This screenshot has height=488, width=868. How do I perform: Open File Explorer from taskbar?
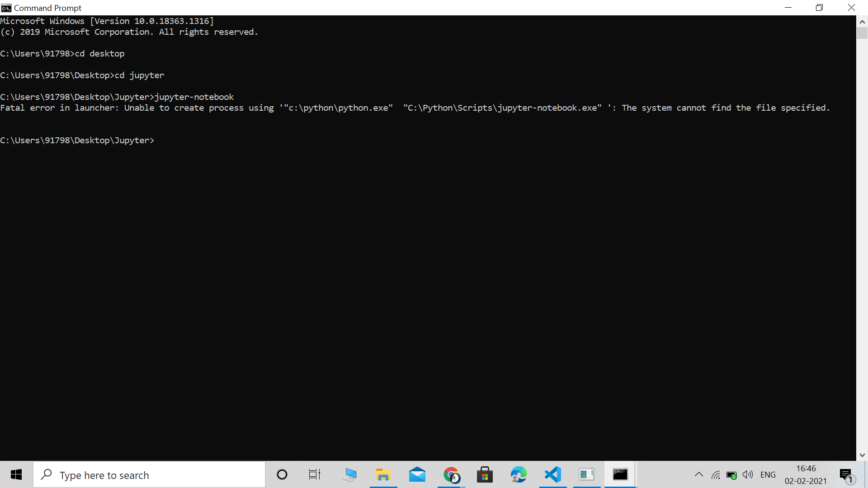click(383, 475)
